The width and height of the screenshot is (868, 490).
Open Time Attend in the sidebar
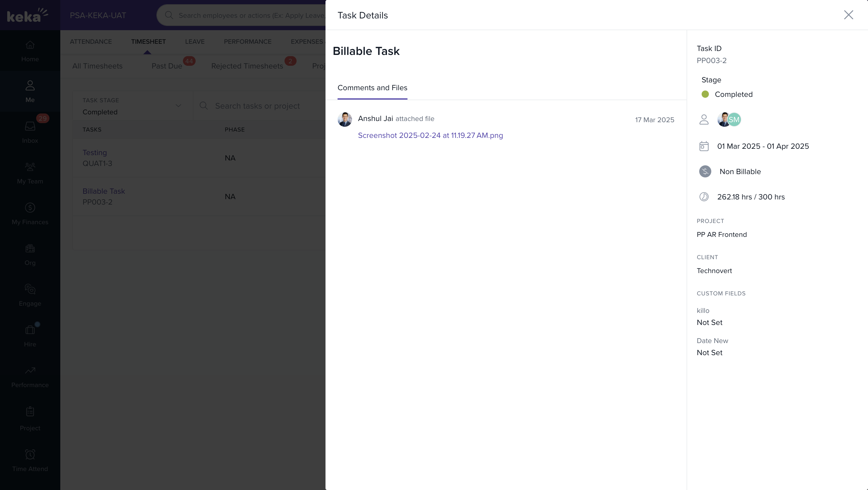30,460
